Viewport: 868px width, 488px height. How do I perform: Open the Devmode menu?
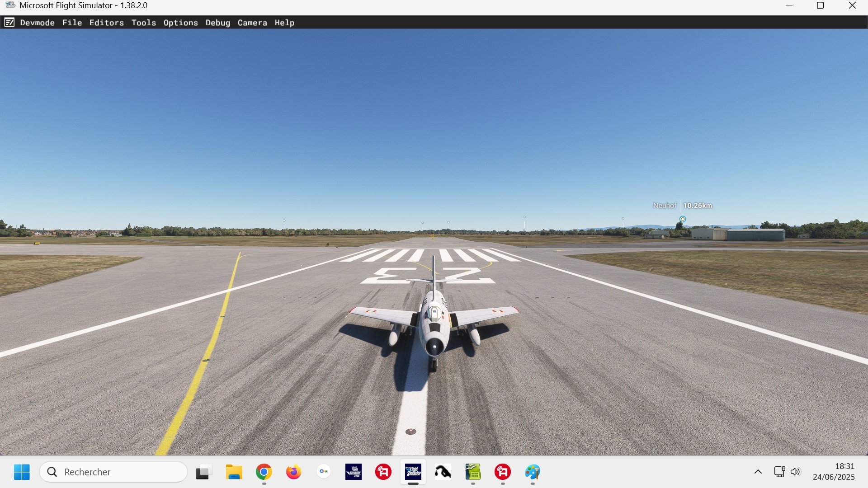coord(38,23)
